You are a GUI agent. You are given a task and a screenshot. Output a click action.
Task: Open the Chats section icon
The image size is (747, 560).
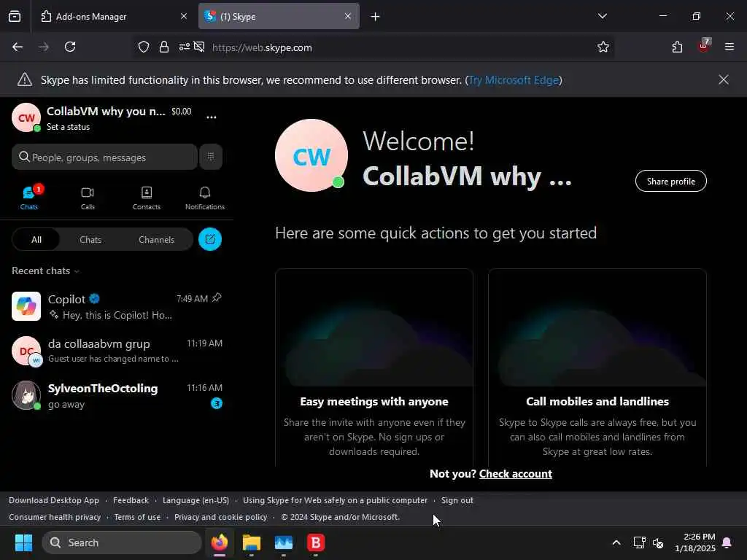pyautogui.click(x=28, y=198)
